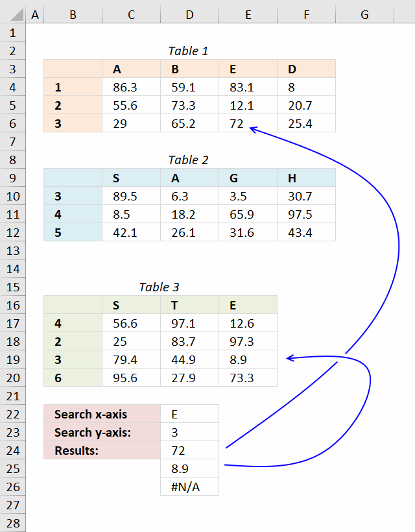The height and width of the screenshot is (532, 415).
Task: Click the cell titled 'Table 1'
Action: 189,51
